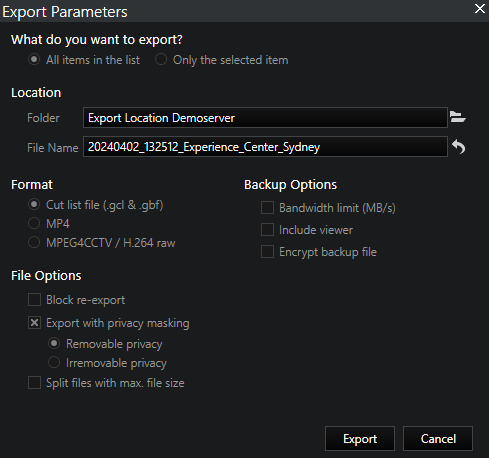The image size is (489, 458).
Task: Click the Cancel button
Action: click(438, 439)
